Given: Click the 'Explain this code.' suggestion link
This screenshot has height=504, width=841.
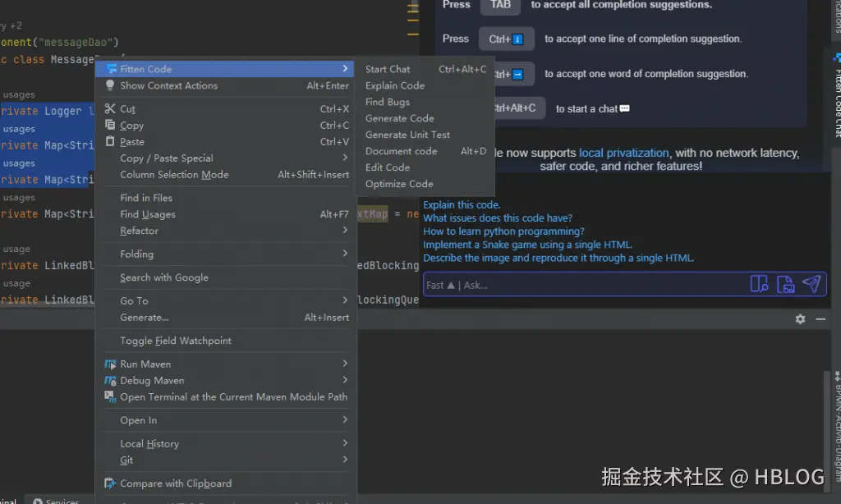Looking at the screenshot, I should click(462, 205).
